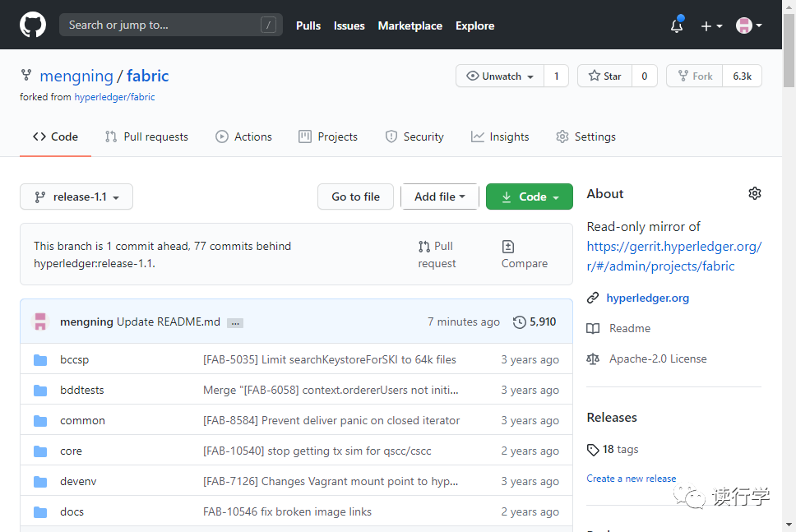Click the Search or jump to field
The width and height of the screenshot is (796, 532).
pyautogui.click(x=170, y=25)
